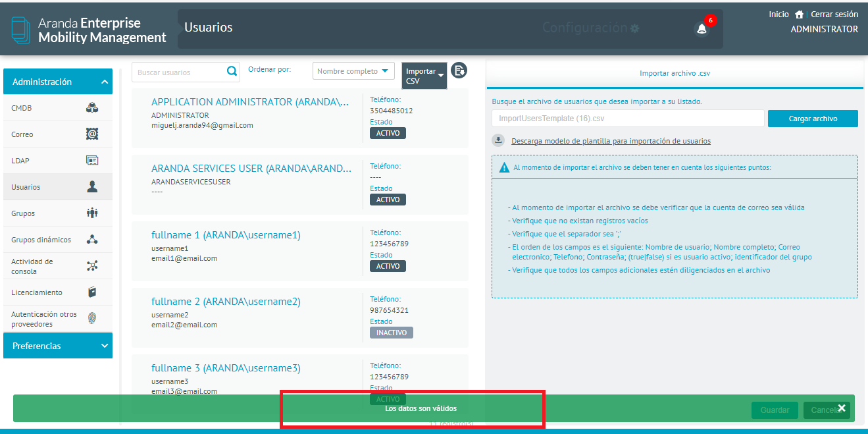Select Grupos in the sidebar menu
Viewport: 868px width, 434px height.
pos(57,213)
